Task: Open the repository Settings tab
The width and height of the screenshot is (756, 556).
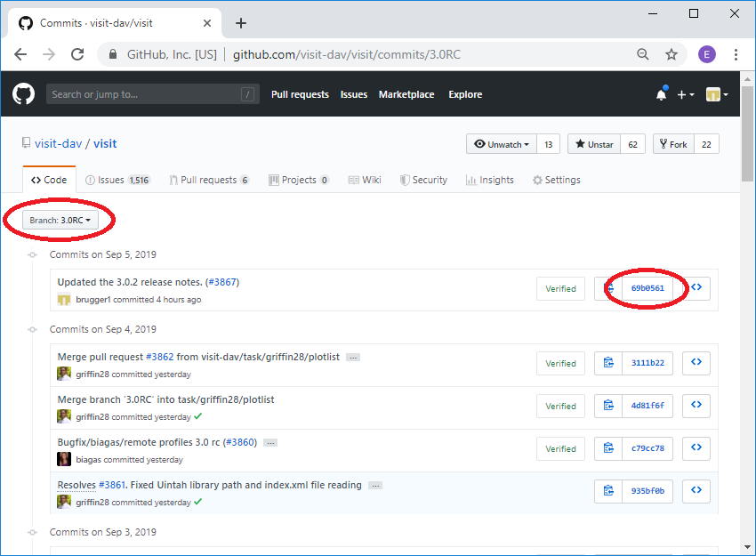Action: click(557, 180)
